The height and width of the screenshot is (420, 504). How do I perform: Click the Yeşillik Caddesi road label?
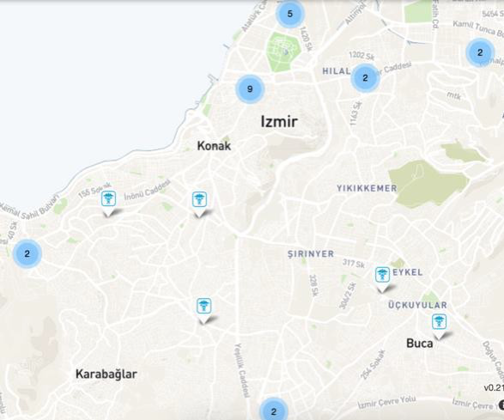(242, 370)
